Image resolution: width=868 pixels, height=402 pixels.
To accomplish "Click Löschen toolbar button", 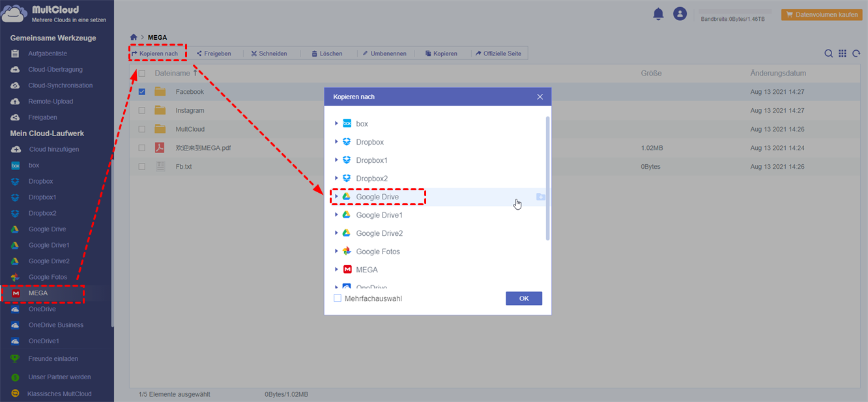I will [326, 53].
